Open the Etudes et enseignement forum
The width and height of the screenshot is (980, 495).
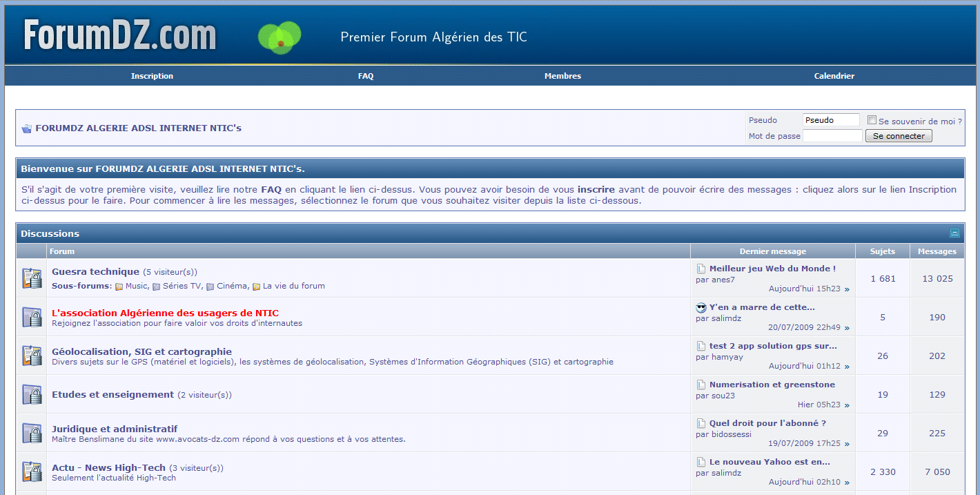point(112,394)
